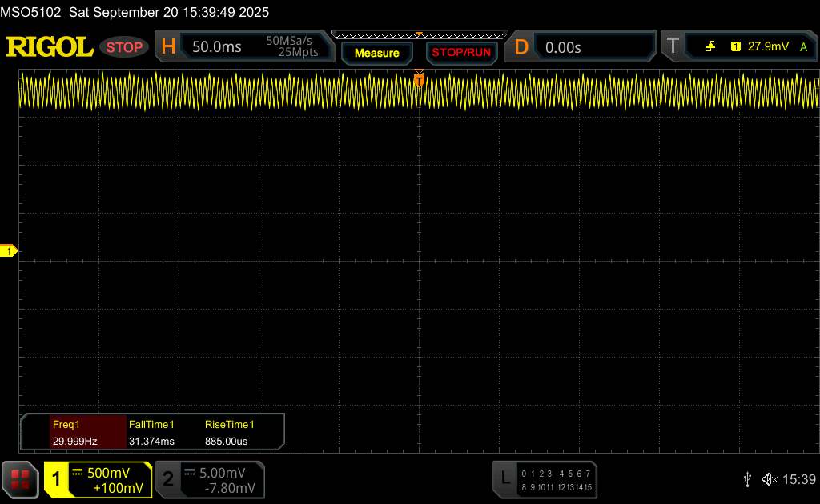The width and height of the screenshot is (820, 504).
Task: Unmute the beeper speaker icon
Action: (x=769, y=479)
